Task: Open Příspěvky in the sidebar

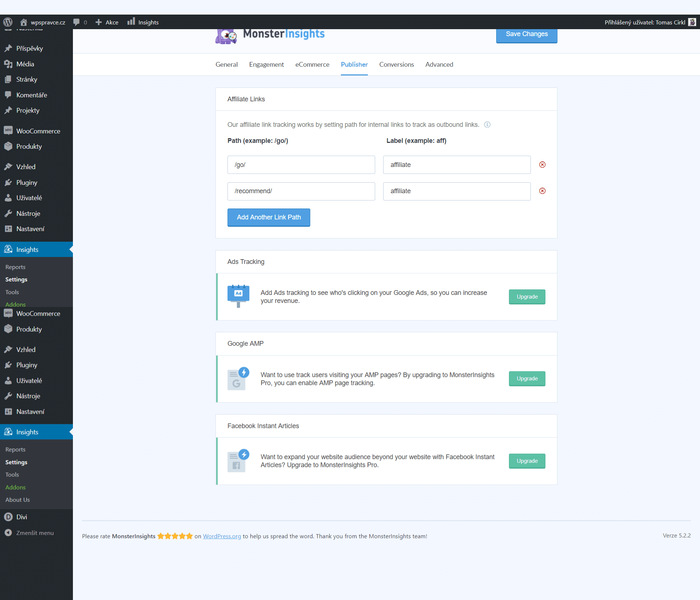Action: coord(36,48)
